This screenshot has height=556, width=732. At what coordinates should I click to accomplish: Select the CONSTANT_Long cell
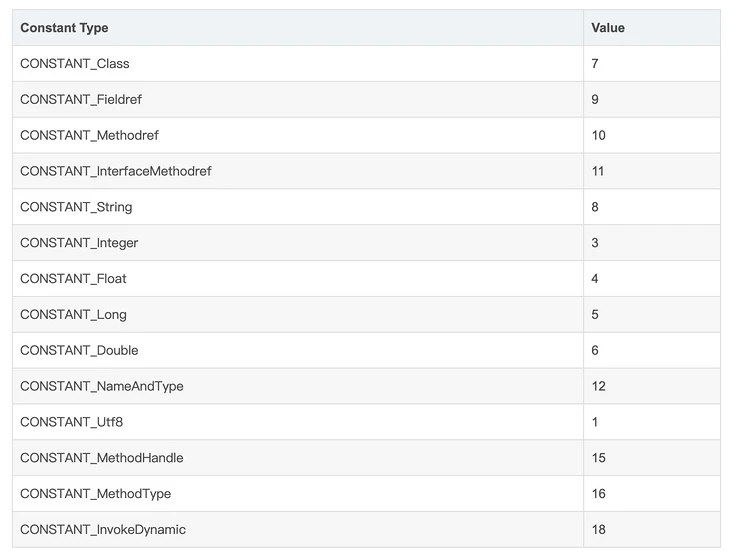point(73,315)
